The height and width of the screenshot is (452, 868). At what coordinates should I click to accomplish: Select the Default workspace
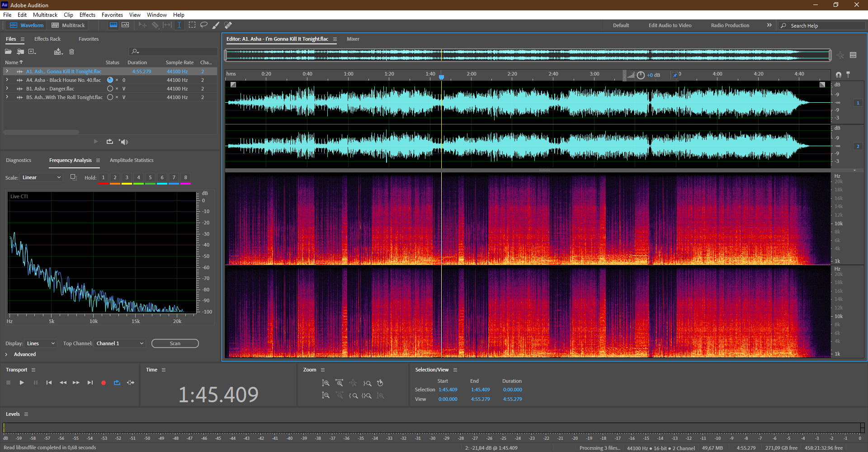pyautogui.click(x=621, y=25)
